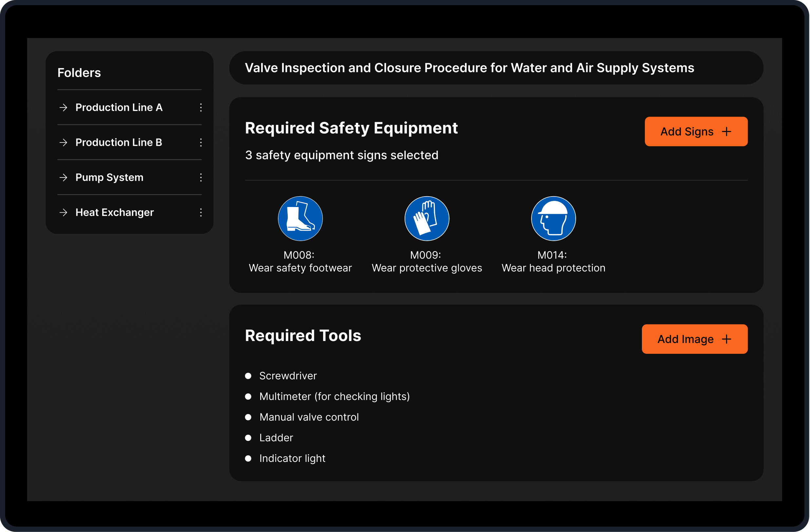Click the plus icon on Add Image
Image resolution: width=810 pixels, height=532 pixels.
(726, 339)
